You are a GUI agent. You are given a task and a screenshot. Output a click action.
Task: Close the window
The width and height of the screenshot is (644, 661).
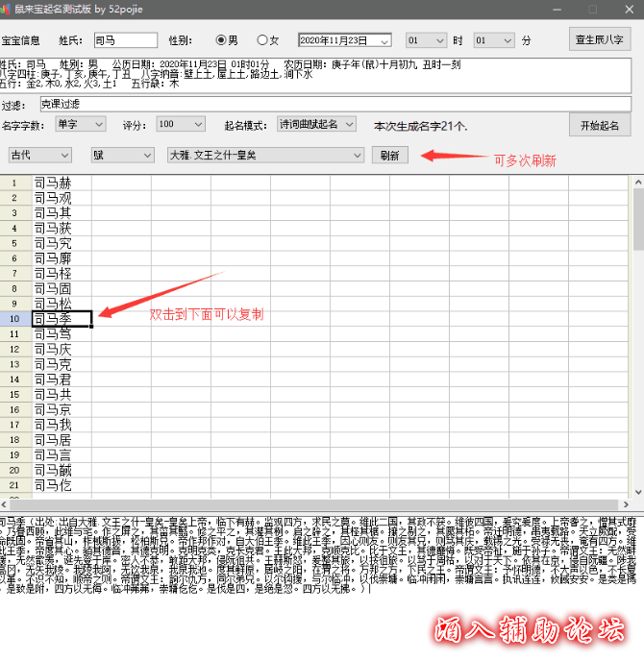(x=630, y=10)
